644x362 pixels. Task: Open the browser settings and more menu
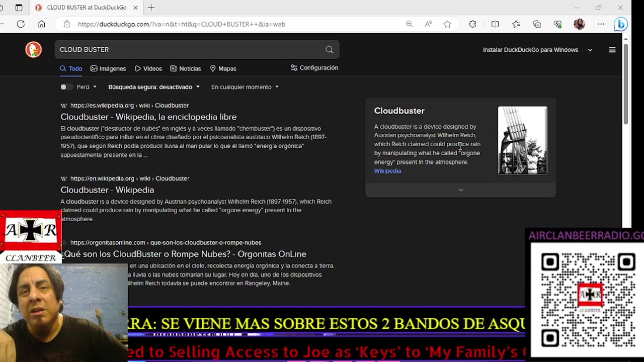tap(601, 24)
